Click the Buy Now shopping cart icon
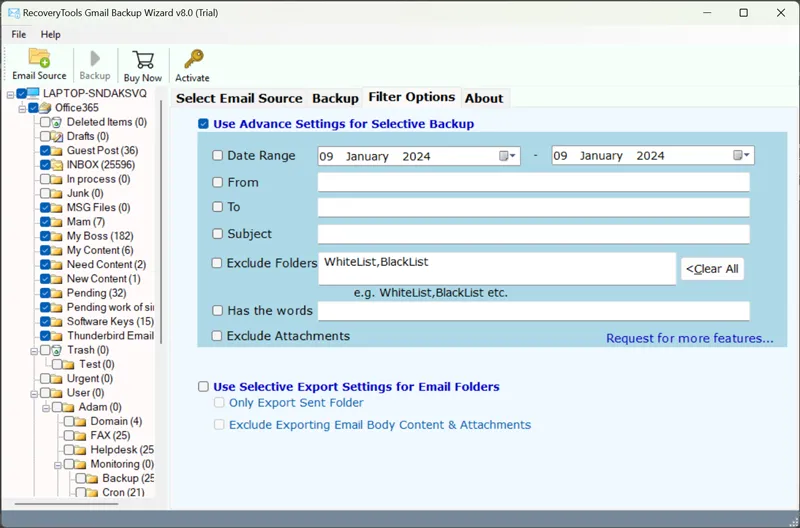 143,60
